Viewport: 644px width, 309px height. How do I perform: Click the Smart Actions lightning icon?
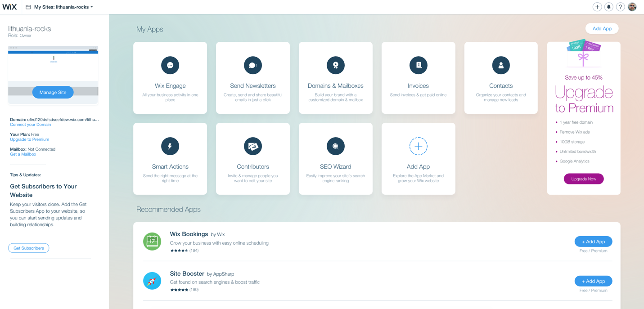tap(170, 146)
